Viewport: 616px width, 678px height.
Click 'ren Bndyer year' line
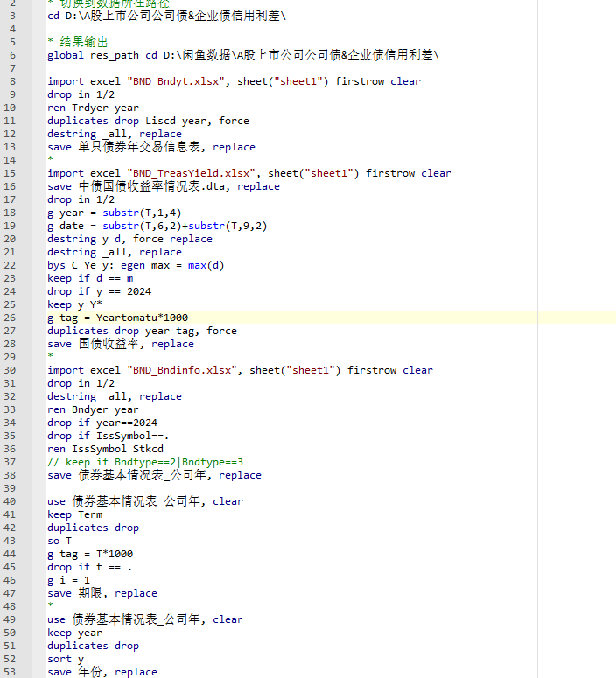(93, 409)
